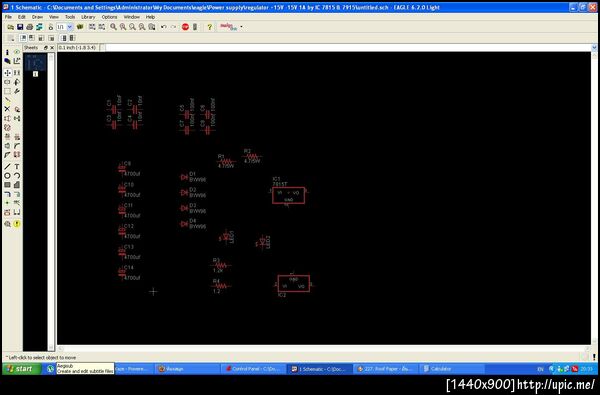Select the Polygon tool

coord(17,185)
